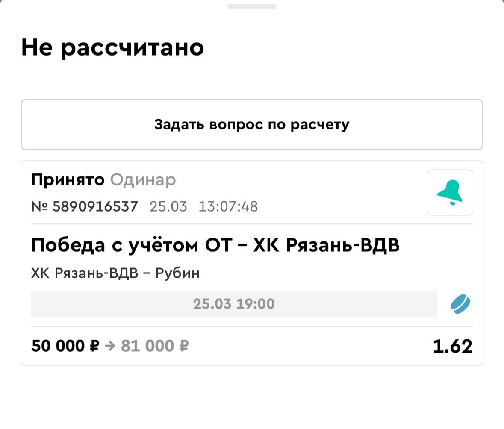
Task: Open the «Победа с учётом ОТ» bet title
Action: click(x=215, y=246)
